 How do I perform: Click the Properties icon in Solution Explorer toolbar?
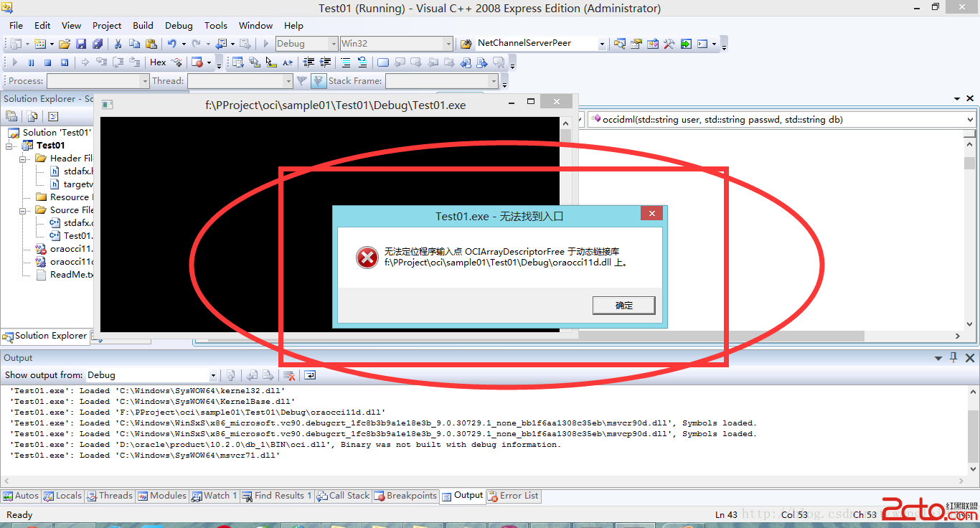point(11,116)
